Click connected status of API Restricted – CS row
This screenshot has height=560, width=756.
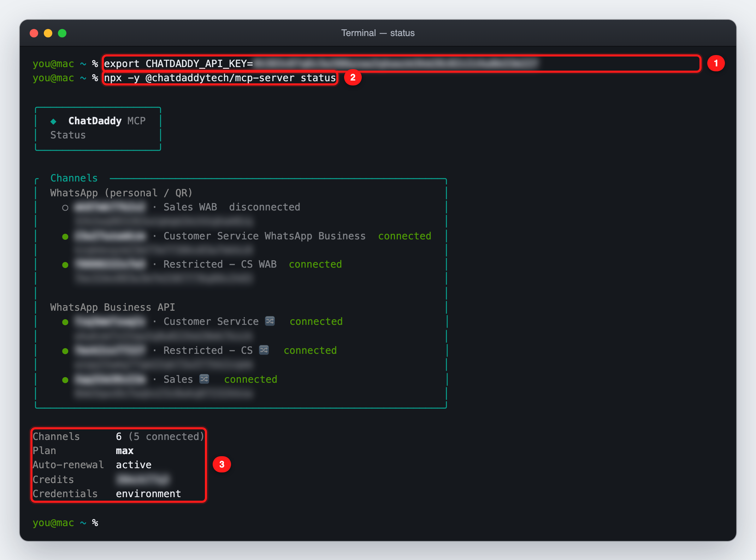point(310,350)
